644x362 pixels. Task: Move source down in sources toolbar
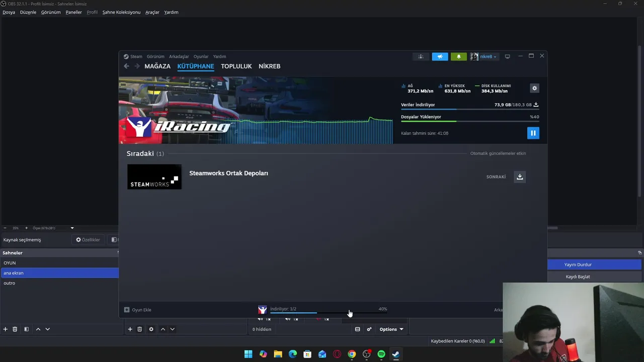(x=172, y=329)
